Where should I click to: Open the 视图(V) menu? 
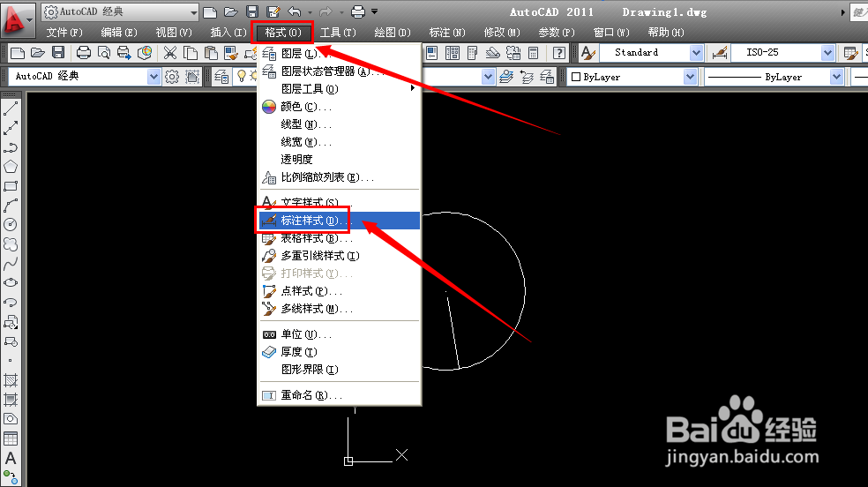tap(174, 33)
